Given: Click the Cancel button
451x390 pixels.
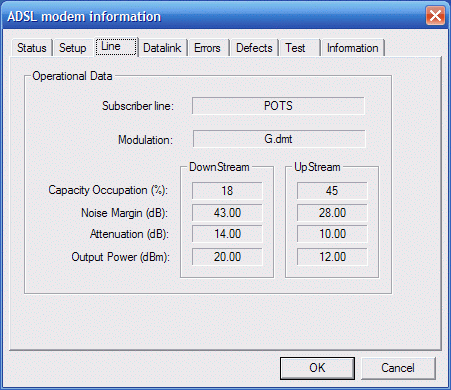Looking at the screenshot, I should [x=398, y=368].
